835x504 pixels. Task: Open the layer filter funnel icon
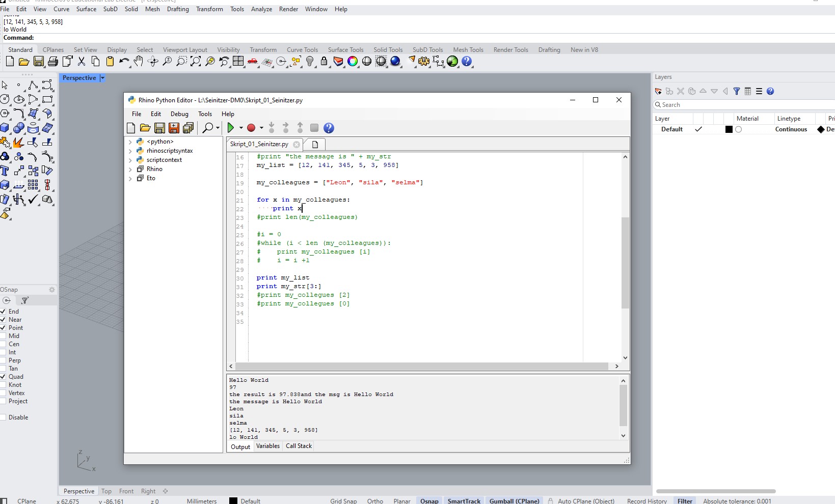[737, 92]
